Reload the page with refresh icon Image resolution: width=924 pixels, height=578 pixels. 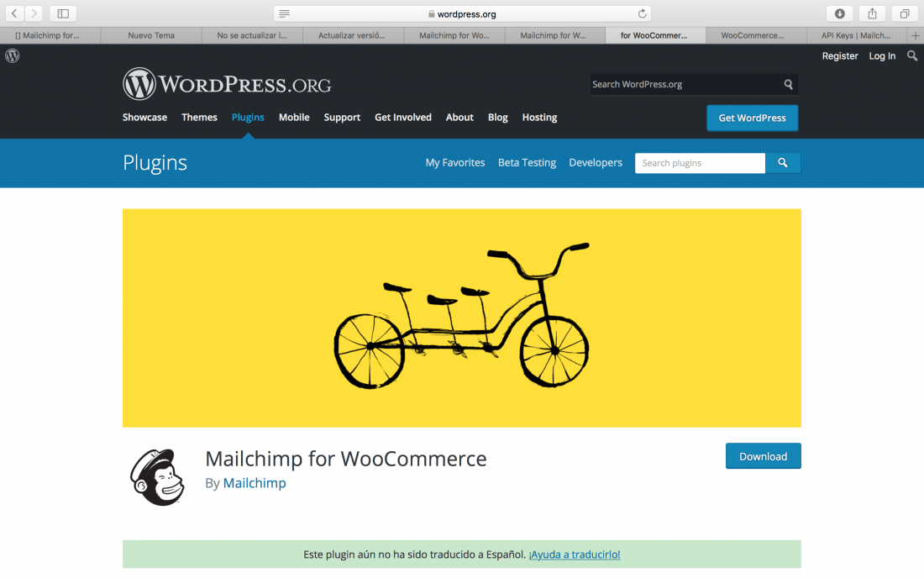tap(642, 13)
